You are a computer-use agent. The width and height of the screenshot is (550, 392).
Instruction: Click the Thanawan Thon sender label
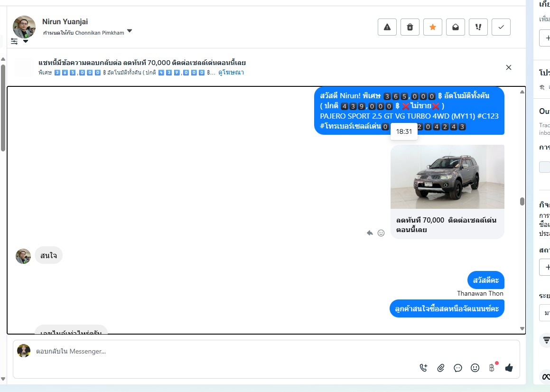[x=480, y=293]
